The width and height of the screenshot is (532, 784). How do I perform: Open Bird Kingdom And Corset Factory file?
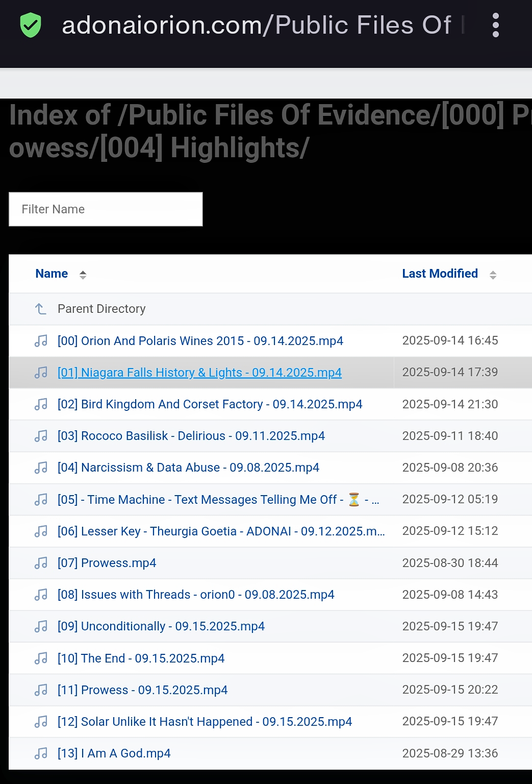click(210, 404)
